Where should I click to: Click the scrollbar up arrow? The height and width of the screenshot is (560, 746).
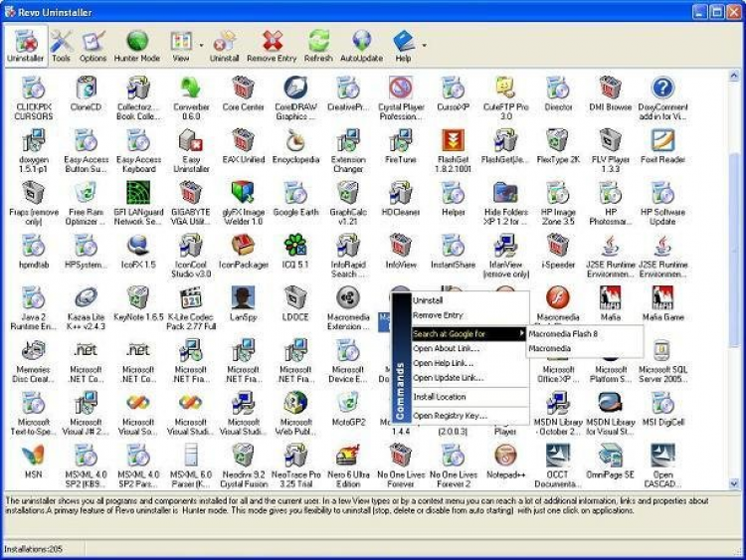734,76
